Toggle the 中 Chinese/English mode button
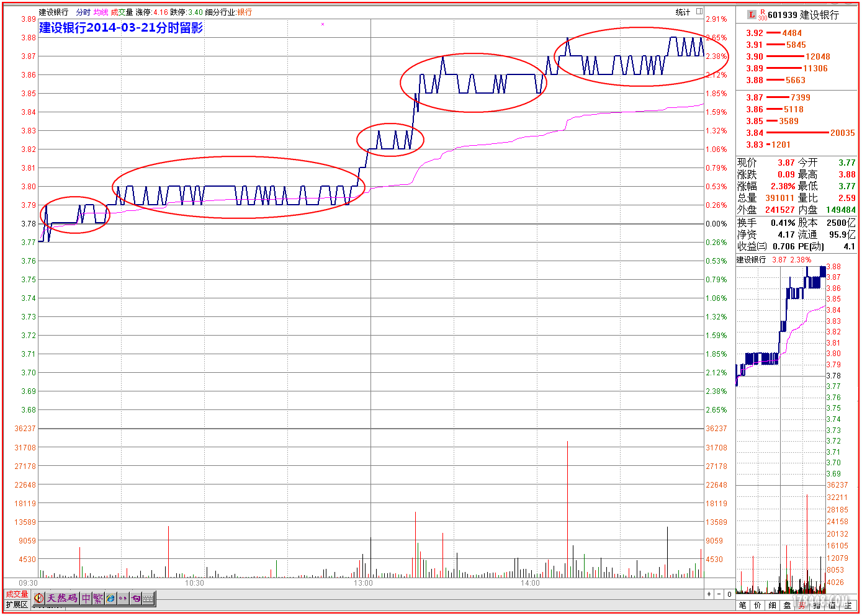Image resolution: width=862 pixels, height=616 pixels. click(x=86, y=598)
